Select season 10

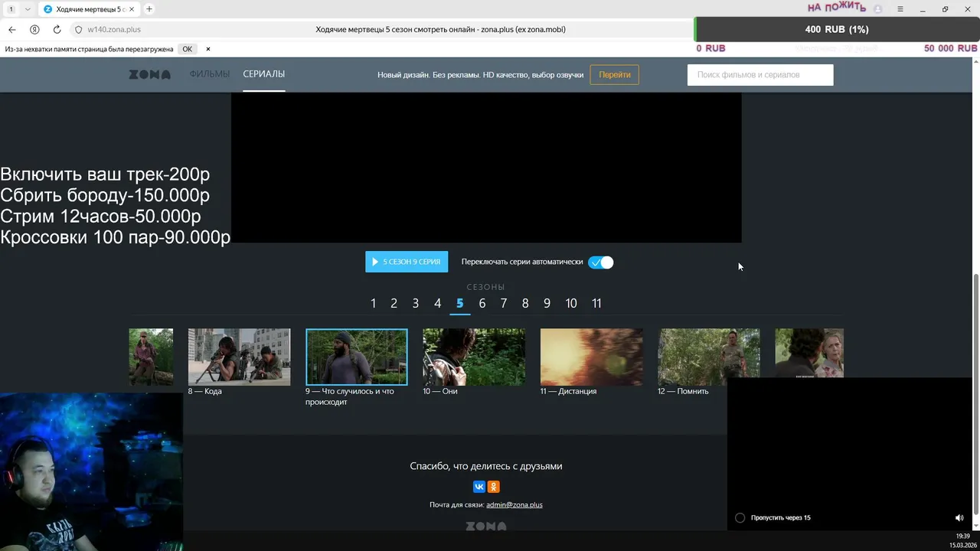[x=571, y=303]
